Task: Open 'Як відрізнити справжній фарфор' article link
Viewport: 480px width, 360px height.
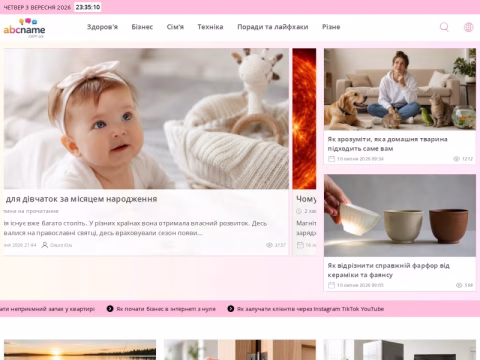Action: [x=388, y=270]
